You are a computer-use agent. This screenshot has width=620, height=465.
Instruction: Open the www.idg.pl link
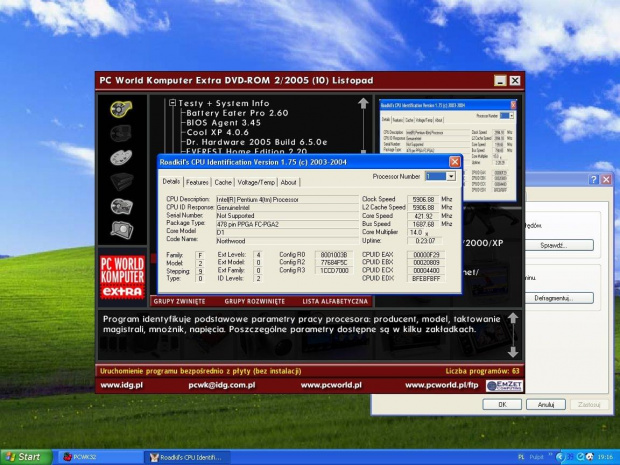(121, 385)
